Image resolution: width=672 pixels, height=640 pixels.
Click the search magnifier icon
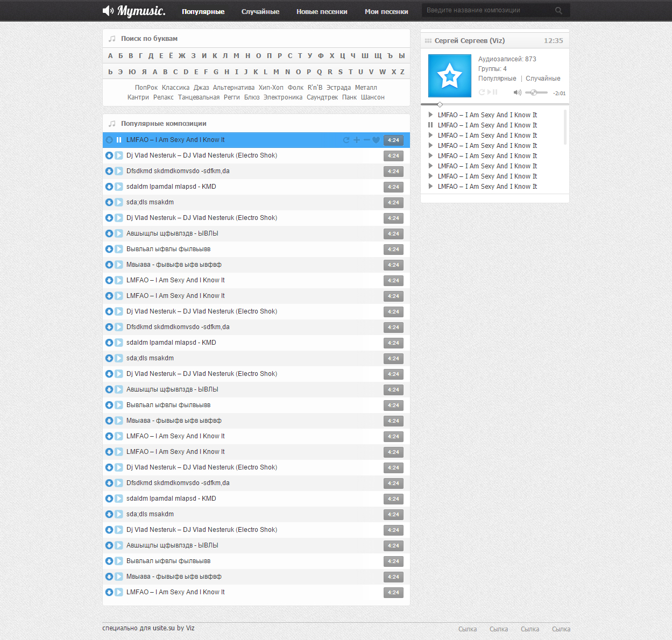(558, 11)
